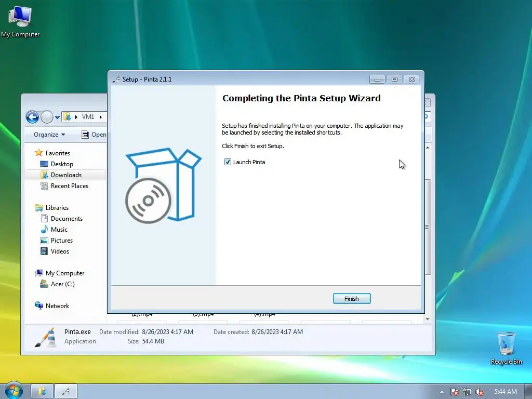
Task: Click the Action Center flag tray icon
Action: [x=454, y=392]
